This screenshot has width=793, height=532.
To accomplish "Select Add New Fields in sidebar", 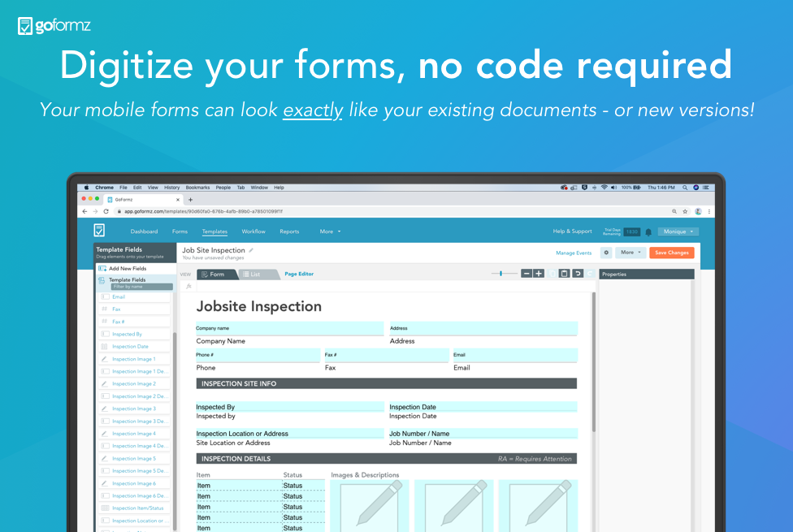I will click(x=136, y=269).
